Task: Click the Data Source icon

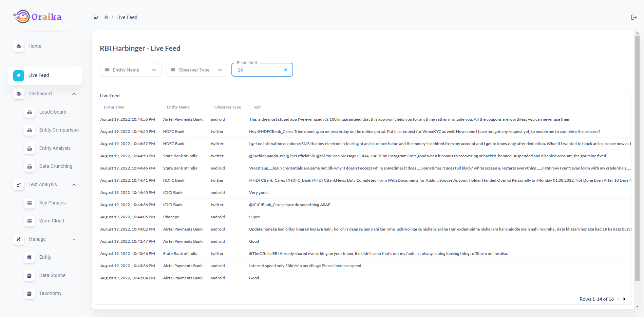Action: [30, 276]
